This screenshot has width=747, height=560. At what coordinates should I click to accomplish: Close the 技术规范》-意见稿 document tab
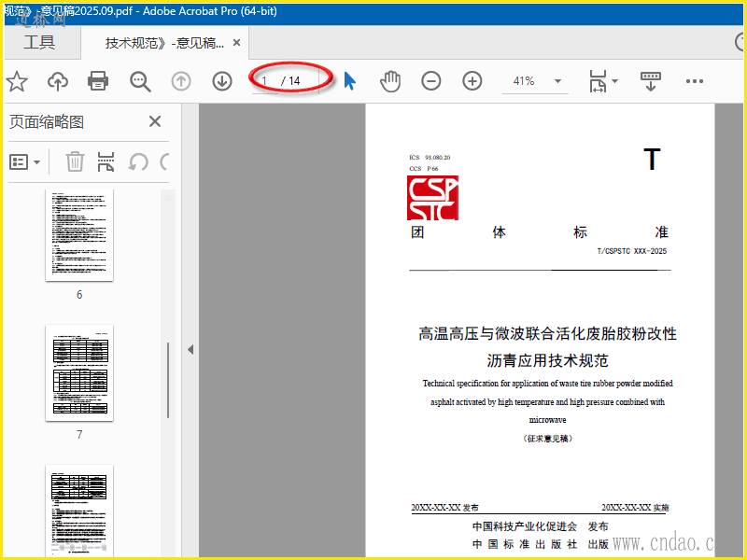pyautogui.click(x=236, y=43)
